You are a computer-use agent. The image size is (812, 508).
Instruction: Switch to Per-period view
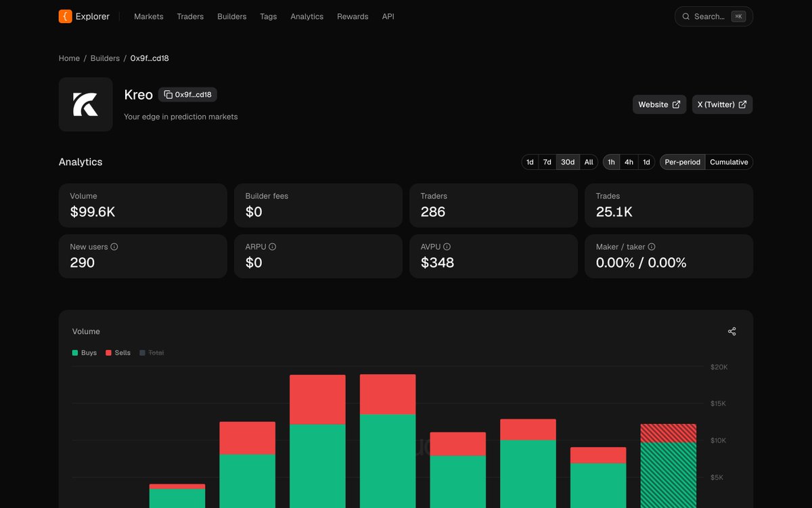(682, 162)
